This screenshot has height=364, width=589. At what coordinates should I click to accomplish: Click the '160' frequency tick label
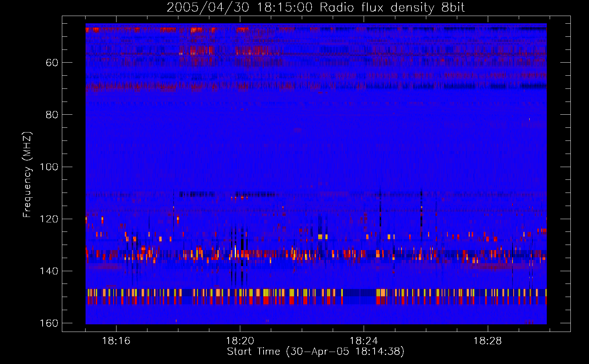click(49, 323)
